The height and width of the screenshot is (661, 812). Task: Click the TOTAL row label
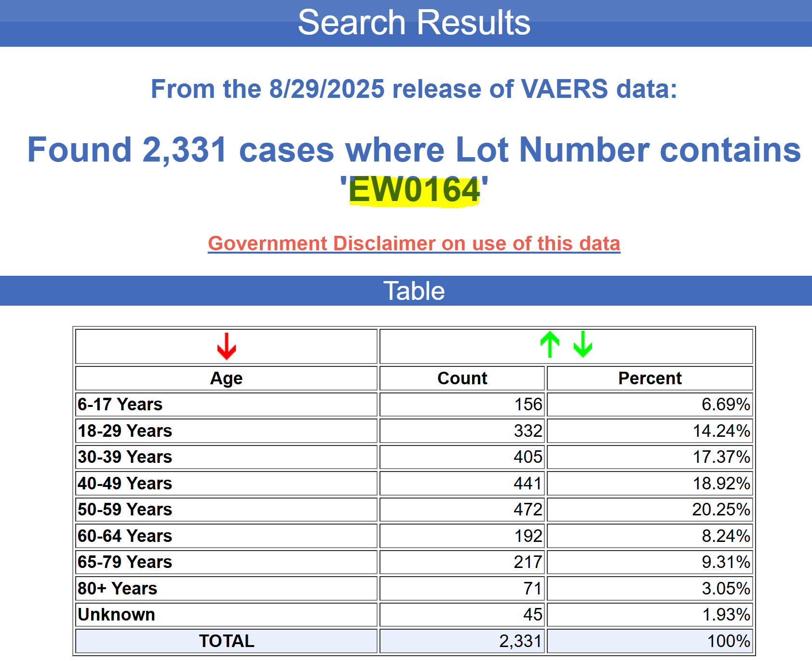click(226, 641)
